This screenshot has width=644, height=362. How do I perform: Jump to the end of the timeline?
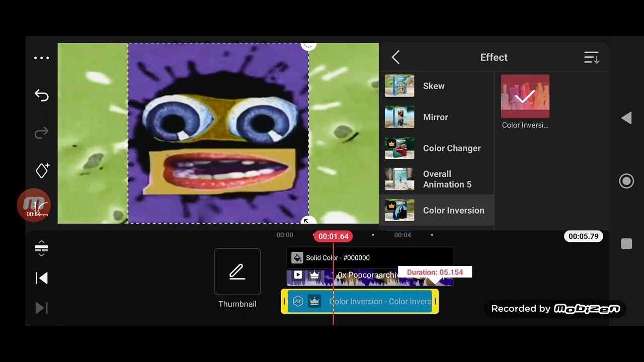pyautogui.click(x=42, y=308)
